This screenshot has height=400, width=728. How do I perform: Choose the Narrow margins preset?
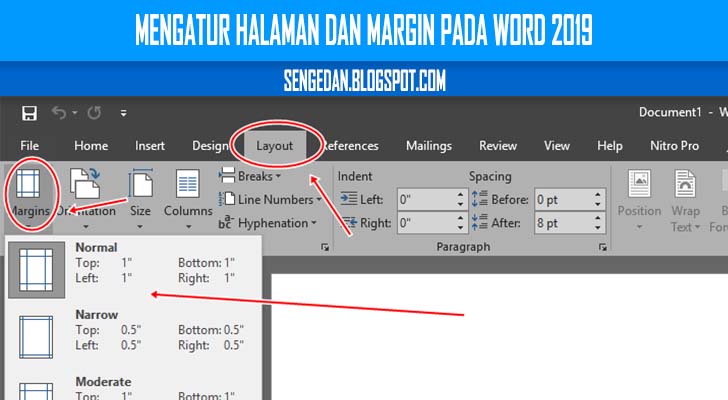point(134,336)
